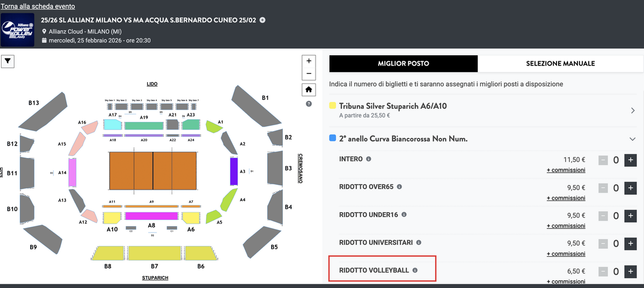Decrease RIDOTTO UNDER16 ticket quantity
644x288 pixels.
point(603,215)
